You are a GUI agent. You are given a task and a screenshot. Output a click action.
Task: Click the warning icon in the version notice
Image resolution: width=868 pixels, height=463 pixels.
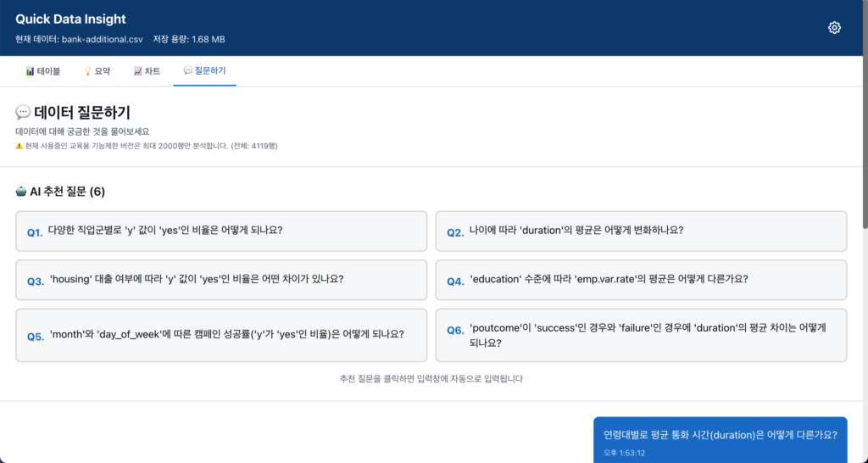[19, 146]
